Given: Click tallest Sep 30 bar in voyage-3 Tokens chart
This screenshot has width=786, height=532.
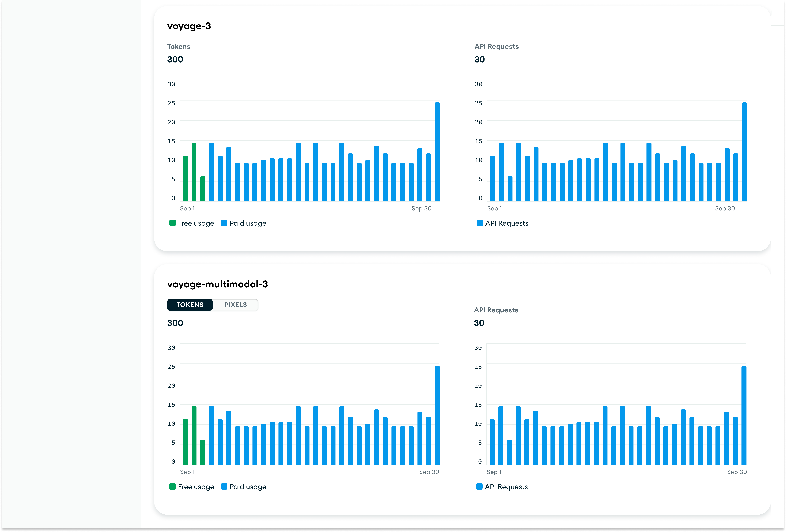Looking at the screenshot, I should click(x=437, y=152).
